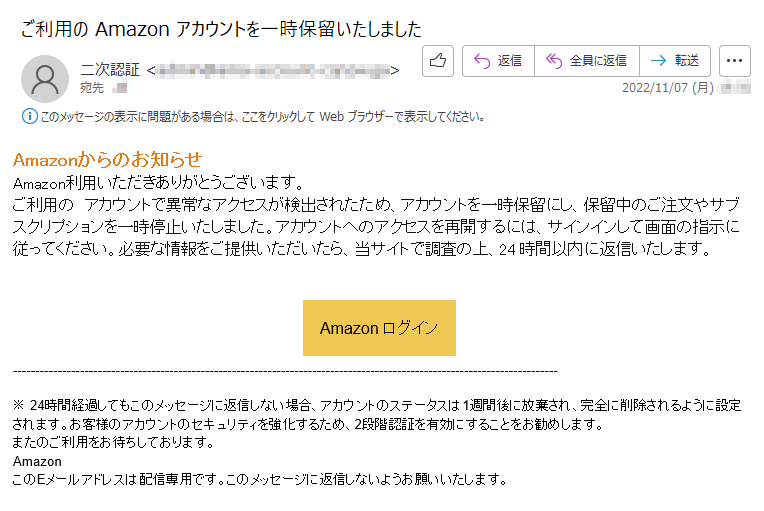Open the more actions ellipsis menu

734,61
